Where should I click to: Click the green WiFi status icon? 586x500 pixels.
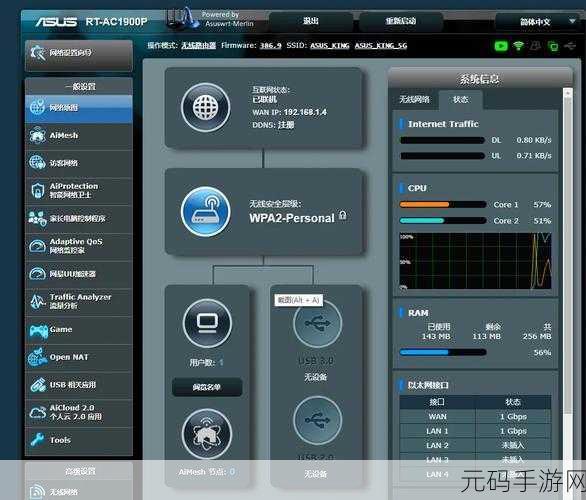click(x=518, y=46)
